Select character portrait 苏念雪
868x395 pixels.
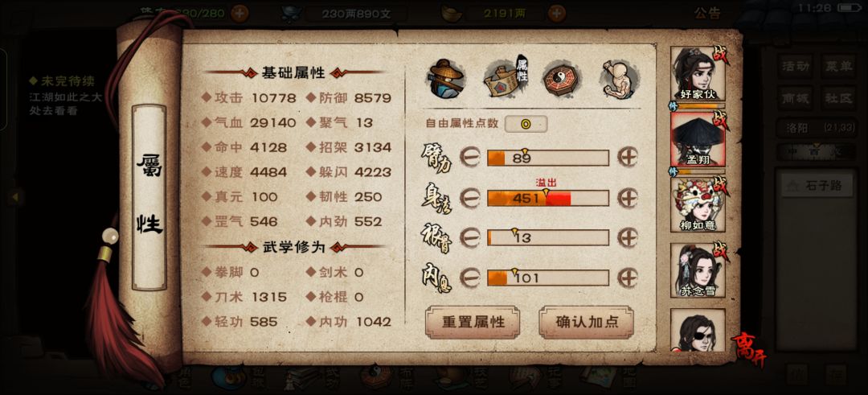(x=698, y=270)
